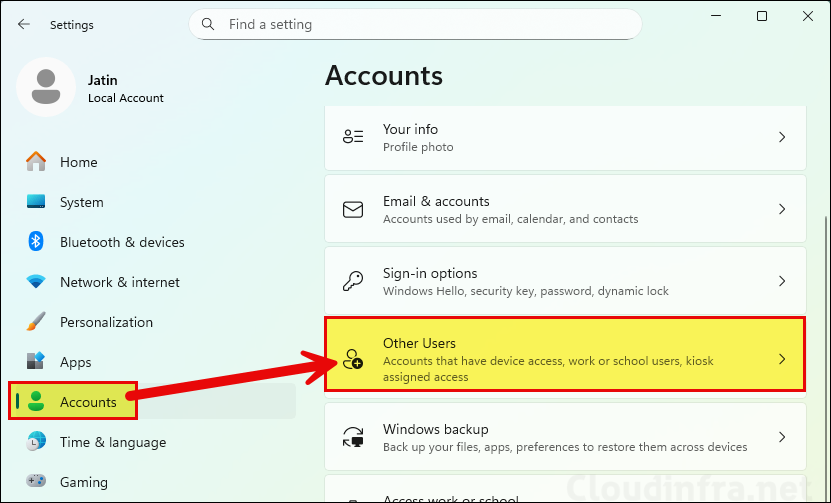Image resolution: width=831 pixels, height=503 pixels.
Task: Click the Time & language clock icon
Action: click(x=36, y=442)
